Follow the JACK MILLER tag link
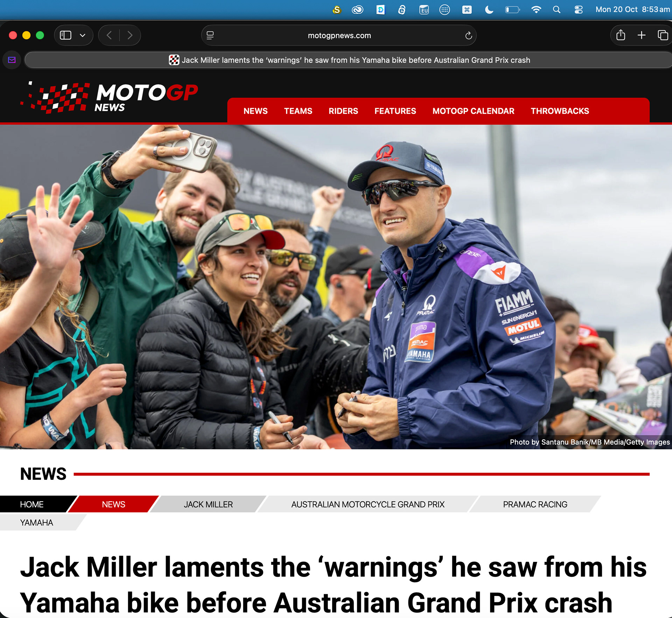The height and width of the screenshot is (618, 672). (x=208, y=504)
